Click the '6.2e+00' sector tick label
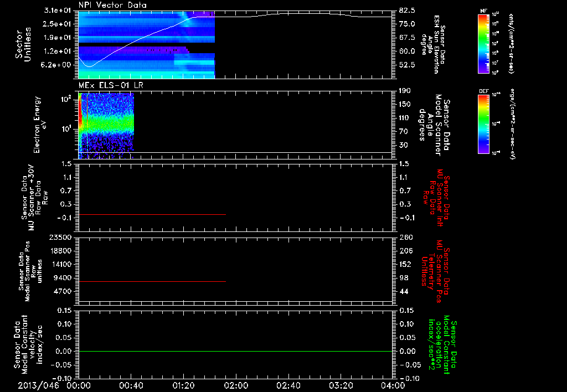567x392 pixels. 58,65
